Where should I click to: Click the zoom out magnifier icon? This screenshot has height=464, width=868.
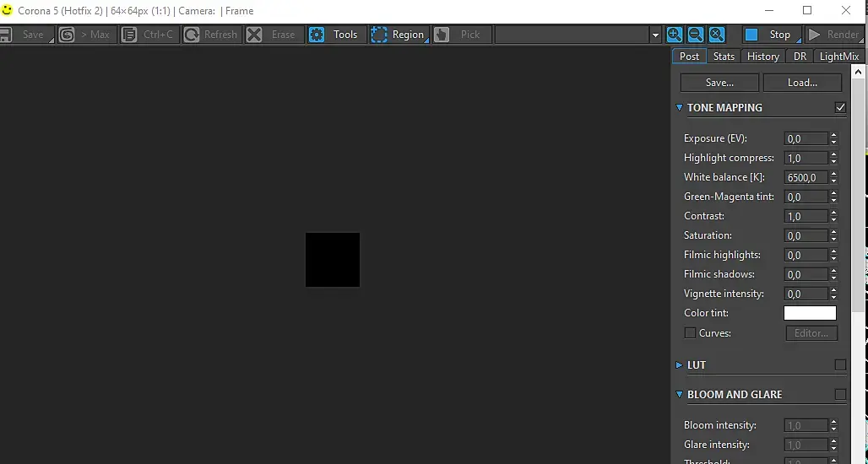coord(695,35)
